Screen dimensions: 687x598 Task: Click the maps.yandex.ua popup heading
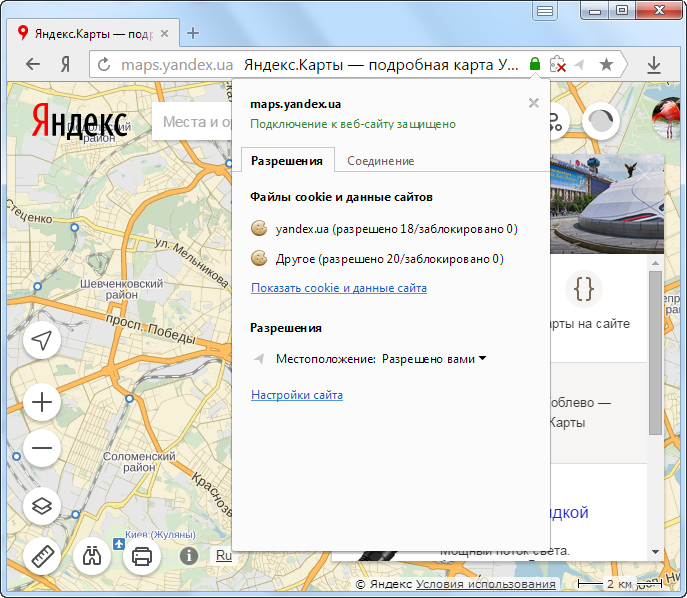coord(295,104)
